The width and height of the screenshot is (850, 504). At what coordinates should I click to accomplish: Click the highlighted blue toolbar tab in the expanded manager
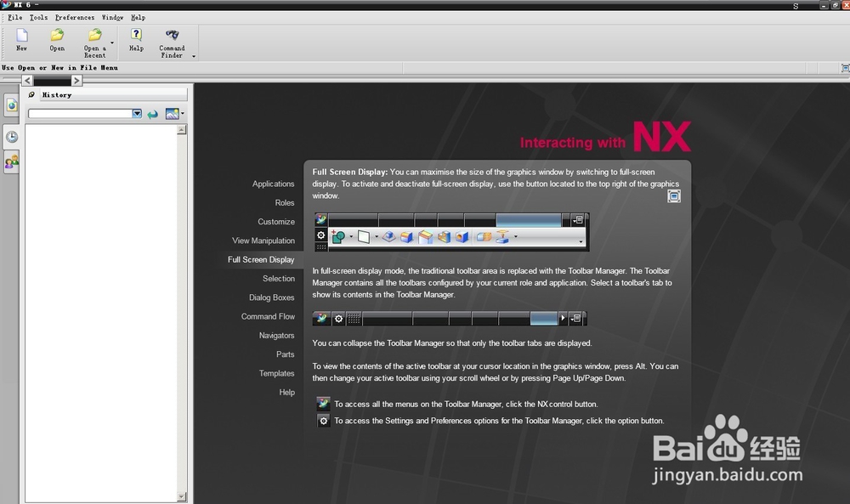[x=529, y=220]
